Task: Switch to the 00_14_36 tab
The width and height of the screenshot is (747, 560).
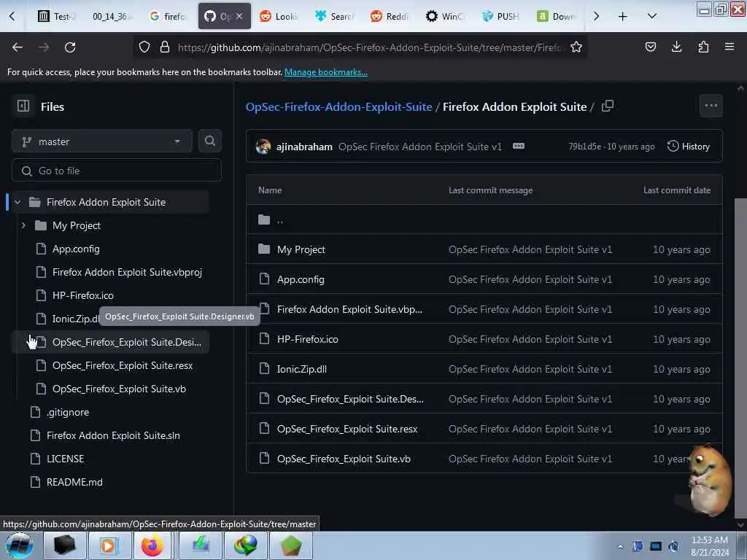Action: pos(112,17)
